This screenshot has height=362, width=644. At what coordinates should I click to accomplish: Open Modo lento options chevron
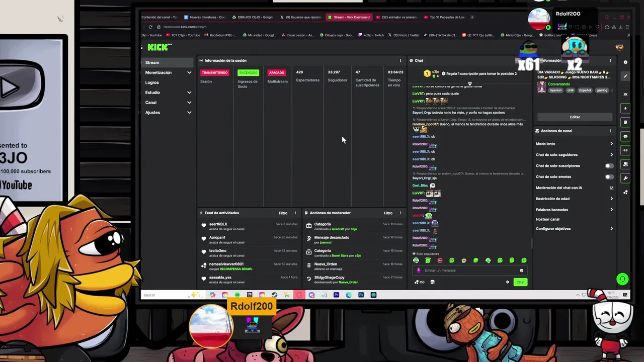tap(612, 144)
